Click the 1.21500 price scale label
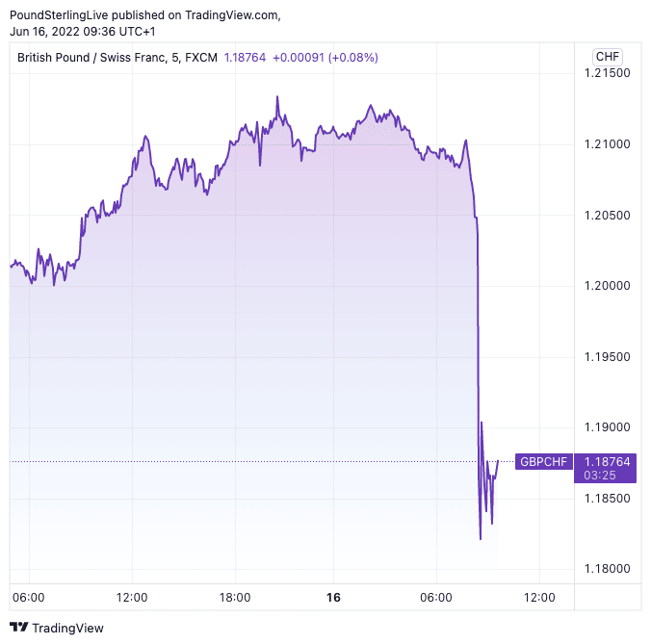This screenshot has height=644, width=651. (x=608, y=73)
